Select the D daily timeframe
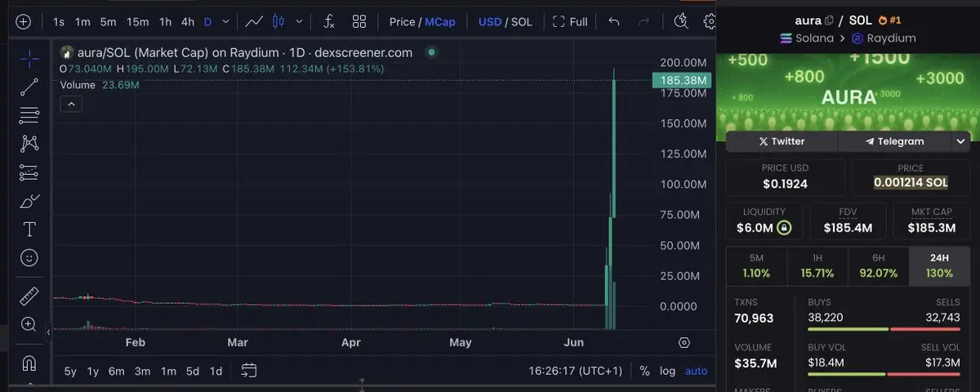This screenshot has width=980, height=392. click(x=207, y=22)
